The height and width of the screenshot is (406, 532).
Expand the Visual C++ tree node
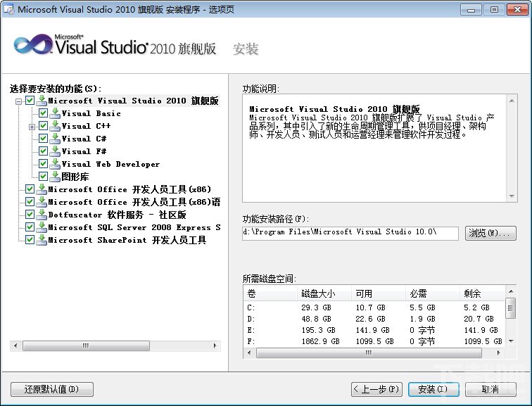[x=32, y=127]
